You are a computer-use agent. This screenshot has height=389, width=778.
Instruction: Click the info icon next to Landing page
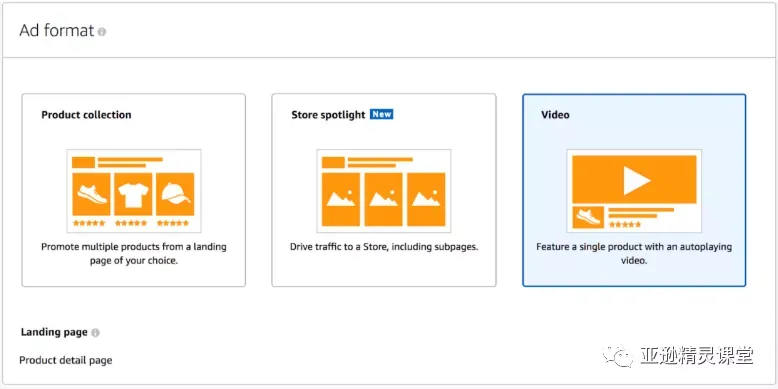95,333
